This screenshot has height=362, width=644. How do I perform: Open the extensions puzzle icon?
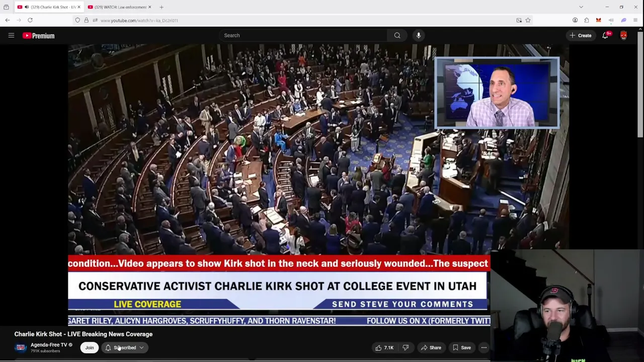pyautogui.click(x=587, y=20)
